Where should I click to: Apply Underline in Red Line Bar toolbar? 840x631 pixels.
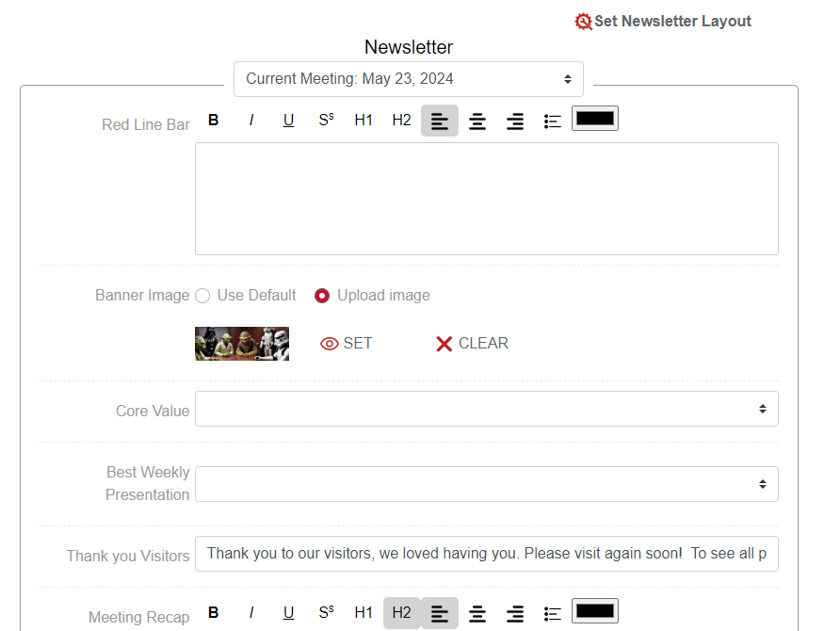(288, 121)
